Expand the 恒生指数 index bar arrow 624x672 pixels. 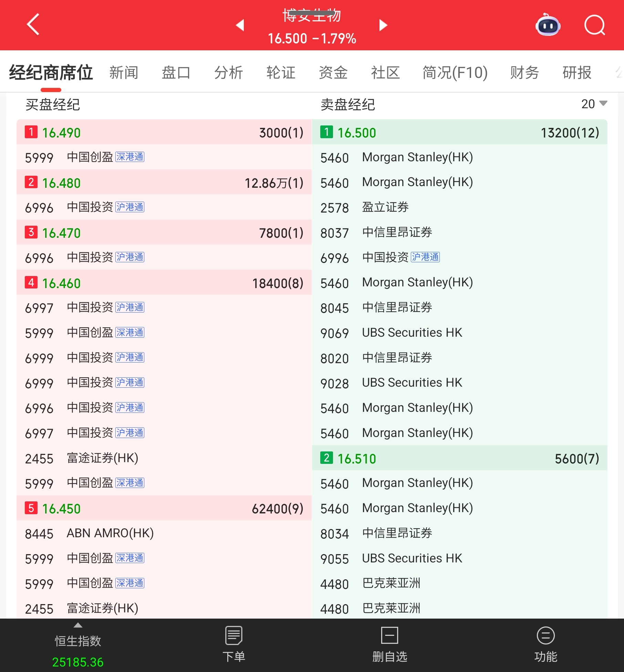tap(78, 625)
